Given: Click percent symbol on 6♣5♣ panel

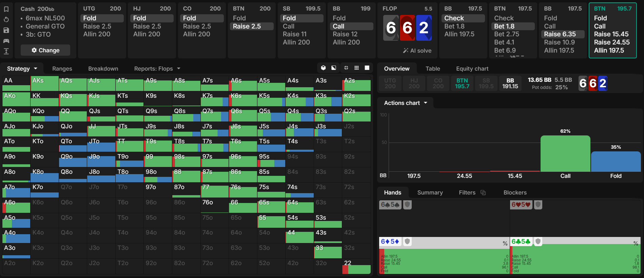Looking at the screenshot, I should (636, 243).
